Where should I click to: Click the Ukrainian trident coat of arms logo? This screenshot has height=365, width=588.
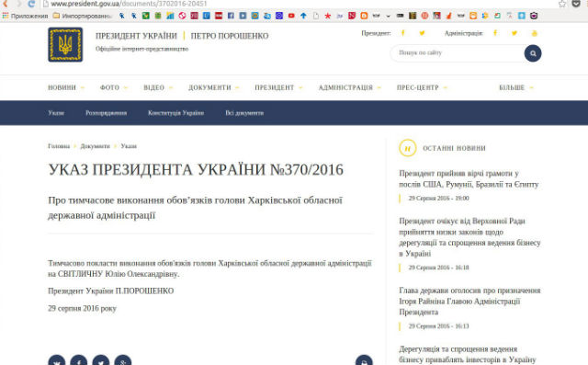point(65,45)
